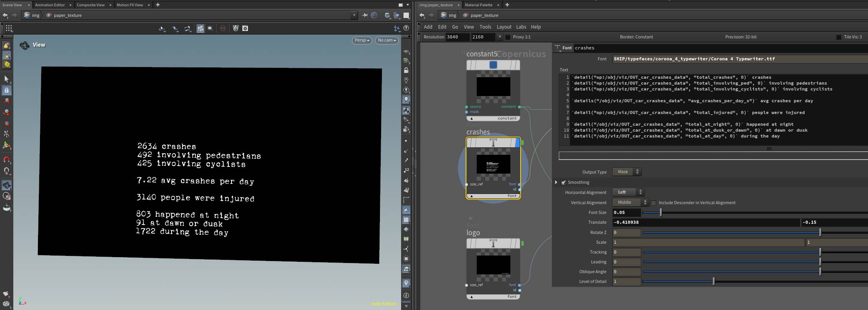The height and width of the screenshot is (310, 868).
Task: Toggle the Smoothing checkbox
Action: (x=563, y=183)
